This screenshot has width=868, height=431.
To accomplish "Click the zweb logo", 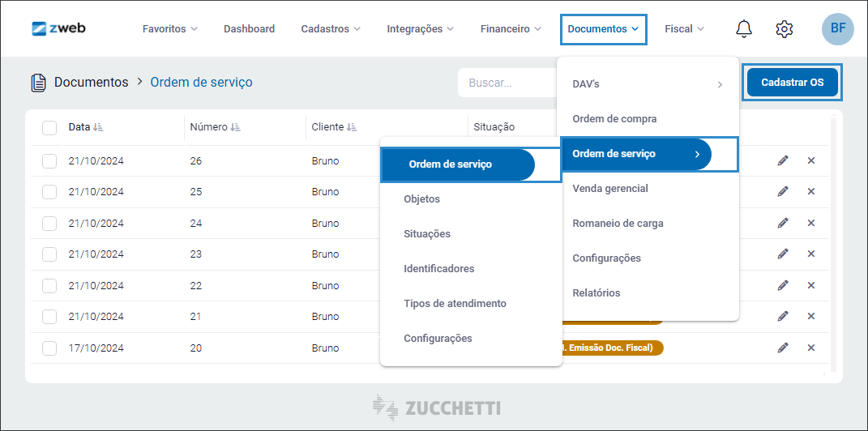I will (x=58, y=28).
